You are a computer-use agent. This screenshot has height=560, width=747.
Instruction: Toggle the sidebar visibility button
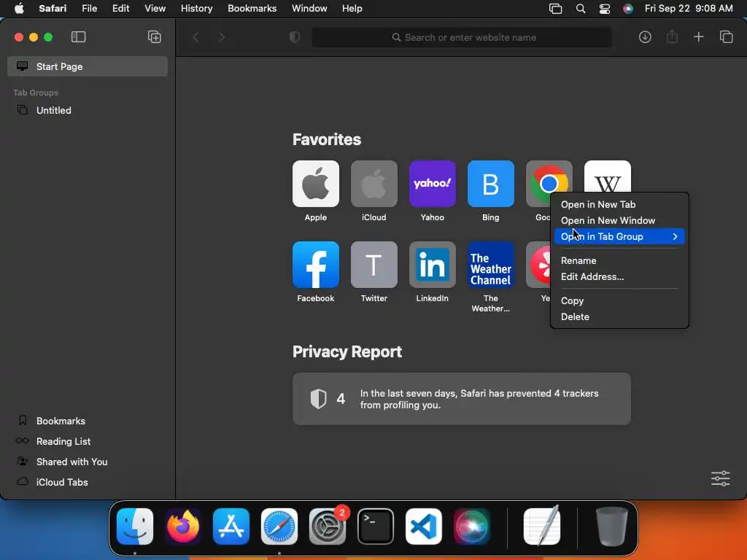coord(78,37)
